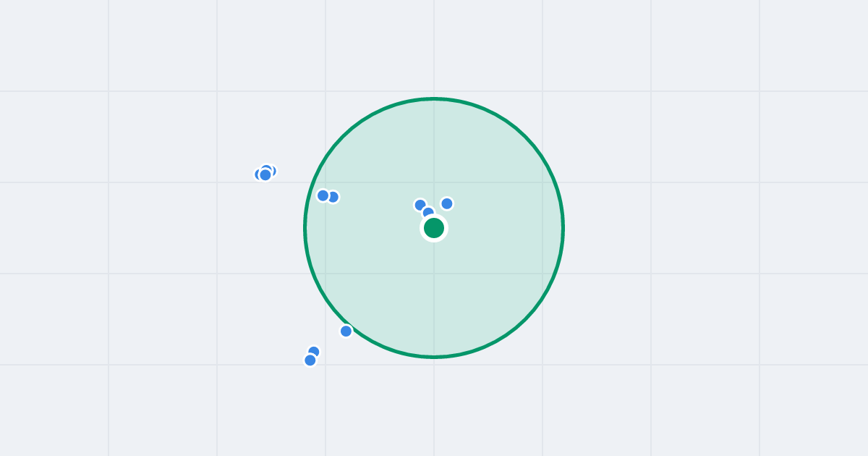
Task: Click the green radius ring's bottommost point
Action: (x=434, y=357)
